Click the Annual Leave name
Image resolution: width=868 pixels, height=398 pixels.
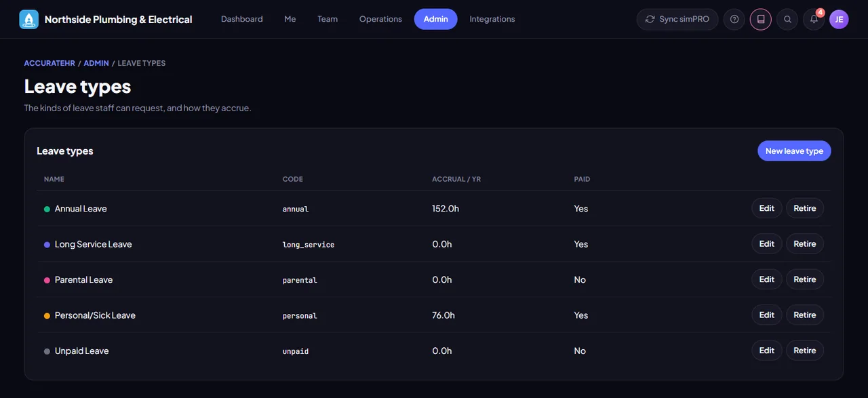tap(81, 209)
